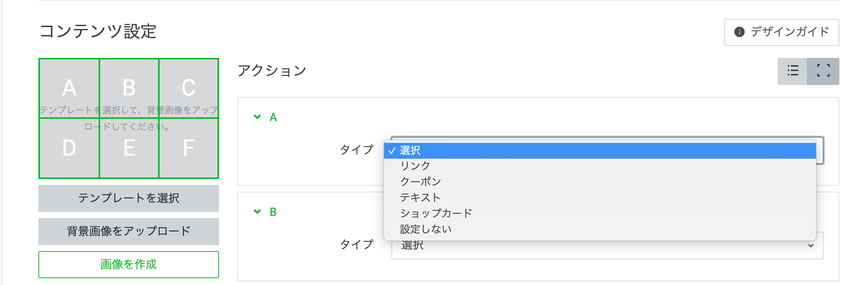This screenshot has width=868, height=285.
Task: Collapse section B with green chevron
Action: tap(257, 212)
